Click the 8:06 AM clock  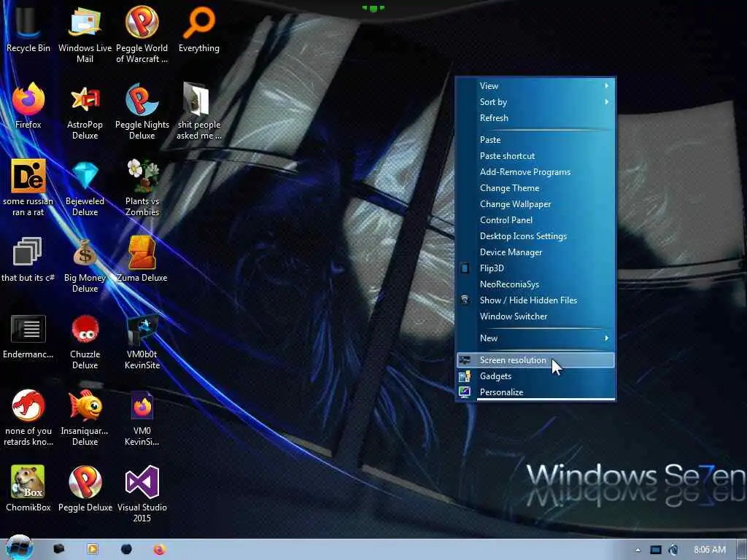click(709, 550)
